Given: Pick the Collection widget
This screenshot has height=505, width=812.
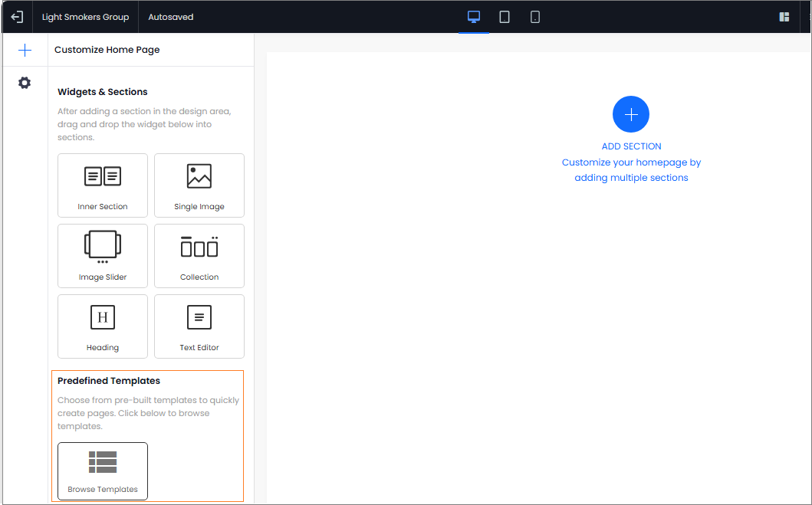Looking at the screenshot, I should [199, 256].
